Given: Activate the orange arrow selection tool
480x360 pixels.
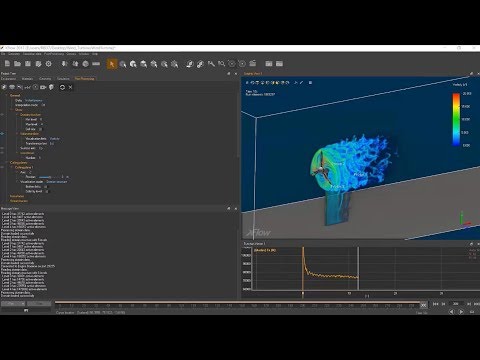Looking at the screenshot, I should click(112, 64).
